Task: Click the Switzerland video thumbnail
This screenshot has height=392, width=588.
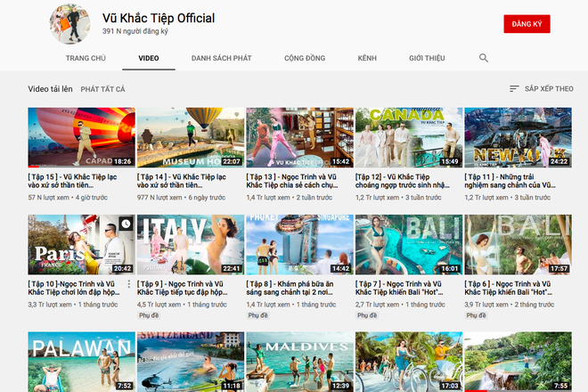Action: click(190, 362)
